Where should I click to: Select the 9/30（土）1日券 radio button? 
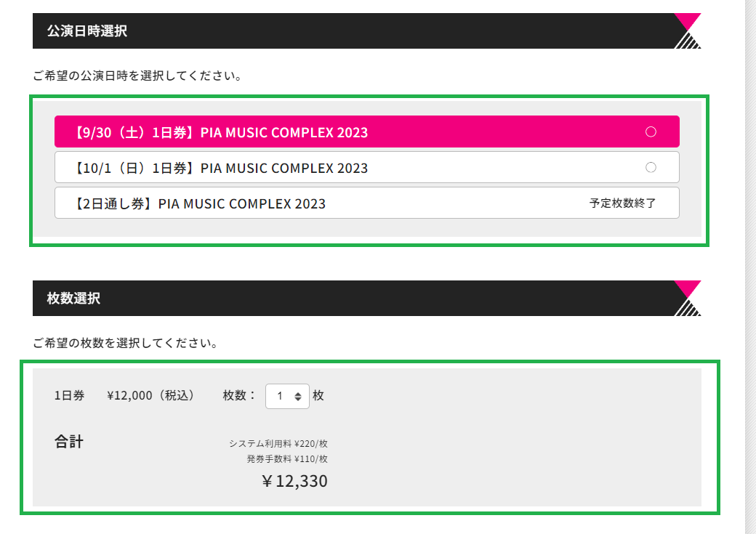(x=651, y=132)
